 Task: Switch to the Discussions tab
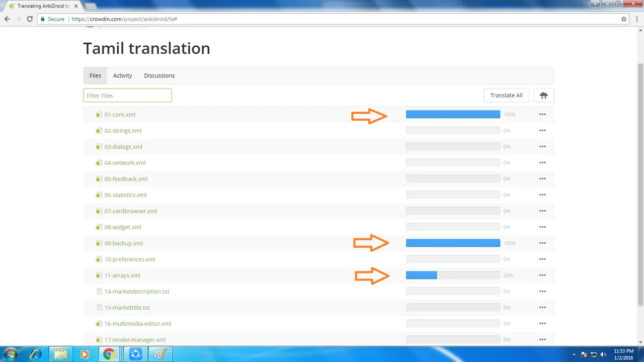coord(159,75)
